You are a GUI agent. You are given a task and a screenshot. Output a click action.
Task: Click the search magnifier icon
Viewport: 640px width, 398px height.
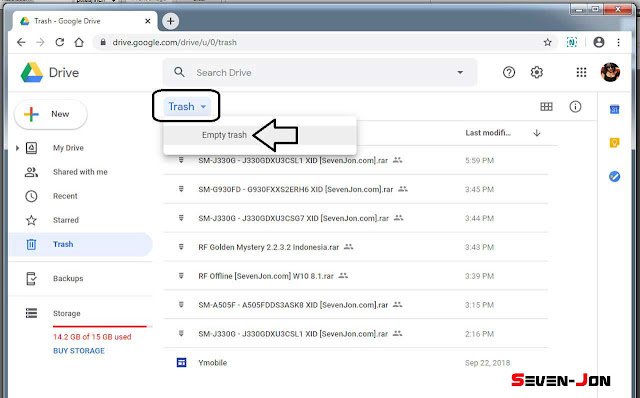coord(180,72)
